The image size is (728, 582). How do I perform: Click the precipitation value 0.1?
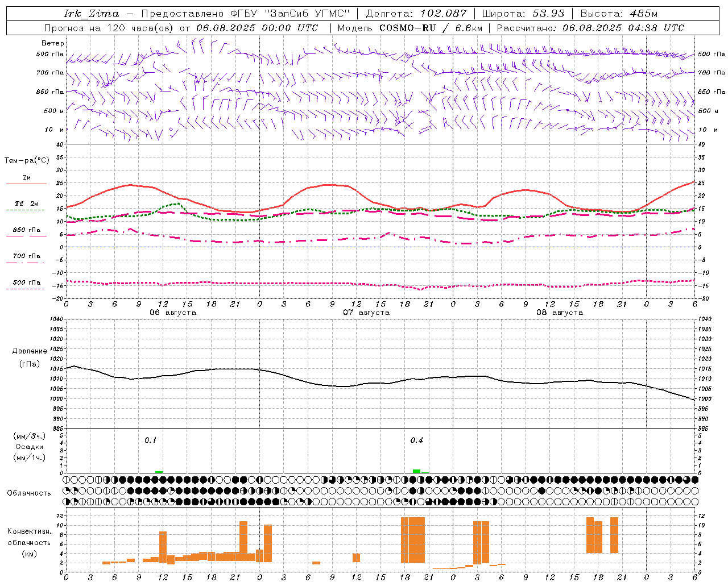click(150, 440)
